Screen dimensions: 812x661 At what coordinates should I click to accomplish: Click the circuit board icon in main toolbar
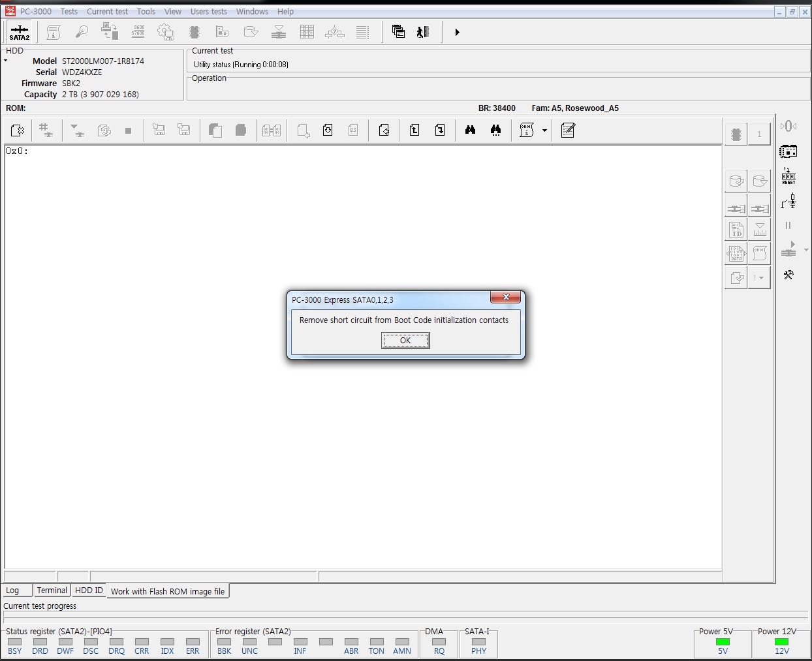(x=222, y=32)
